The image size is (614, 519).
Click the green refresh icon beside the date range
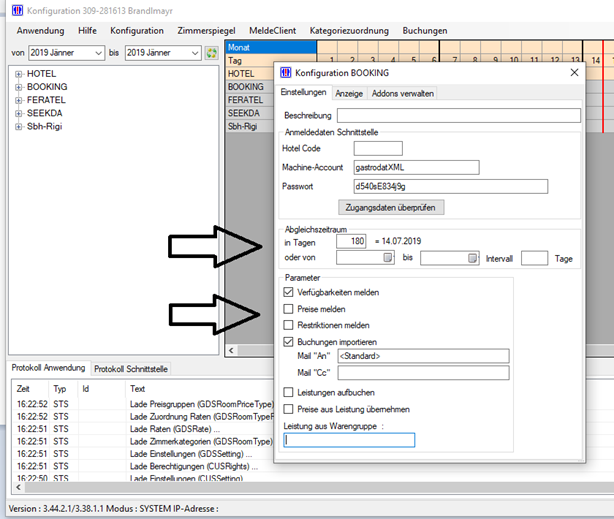tap(211, 53)
